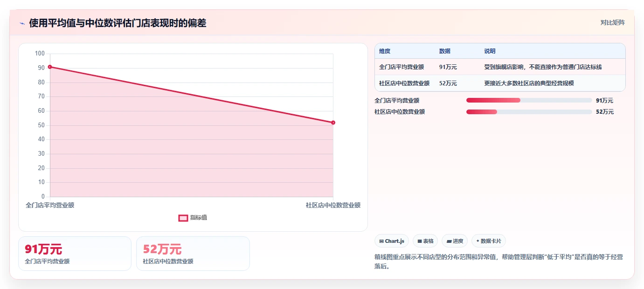
Task: Click table cell 91万元
Action: [448, 67]
